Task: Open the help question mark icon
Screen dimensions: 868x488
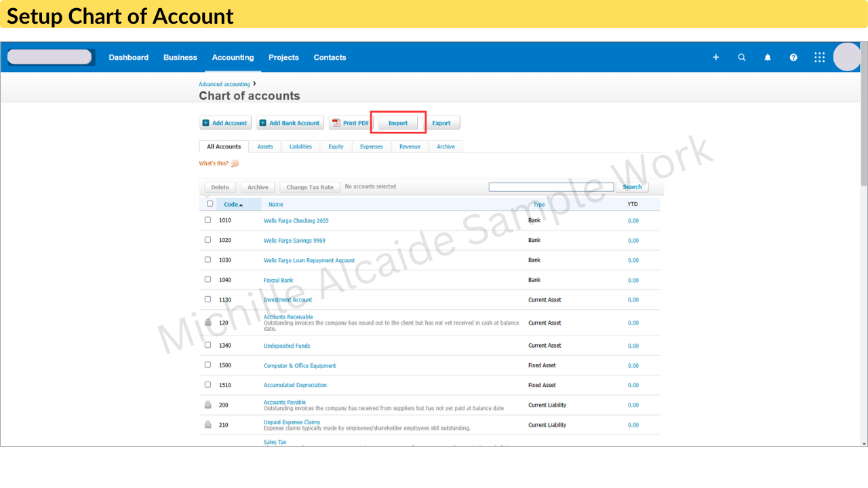Action: pos(793,58)
